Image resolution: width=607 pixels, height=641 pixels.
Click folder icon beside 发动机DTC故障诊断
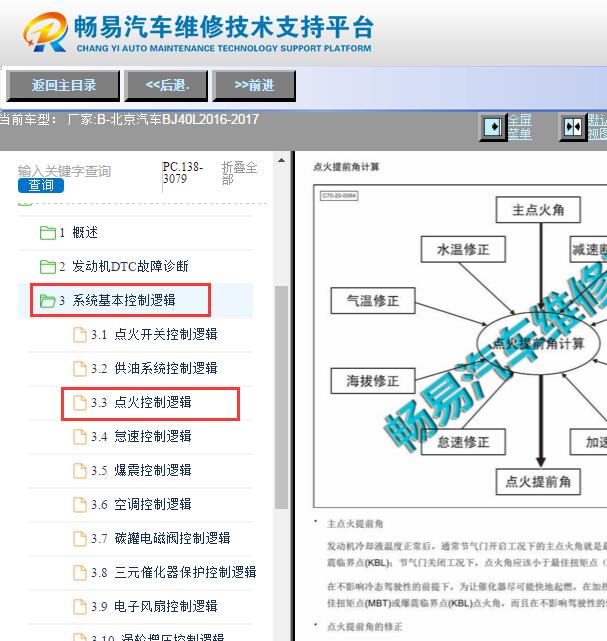coord(48,267)
